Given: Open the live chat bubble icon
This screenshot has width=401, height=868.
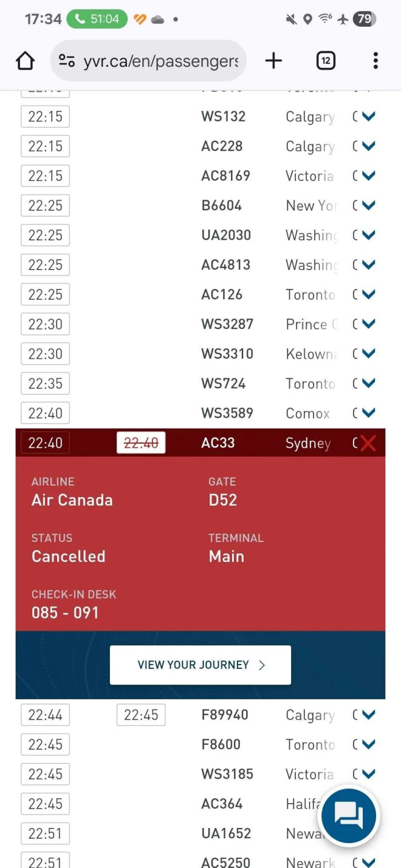Looking at the screenshot, I should pos(349,816).
